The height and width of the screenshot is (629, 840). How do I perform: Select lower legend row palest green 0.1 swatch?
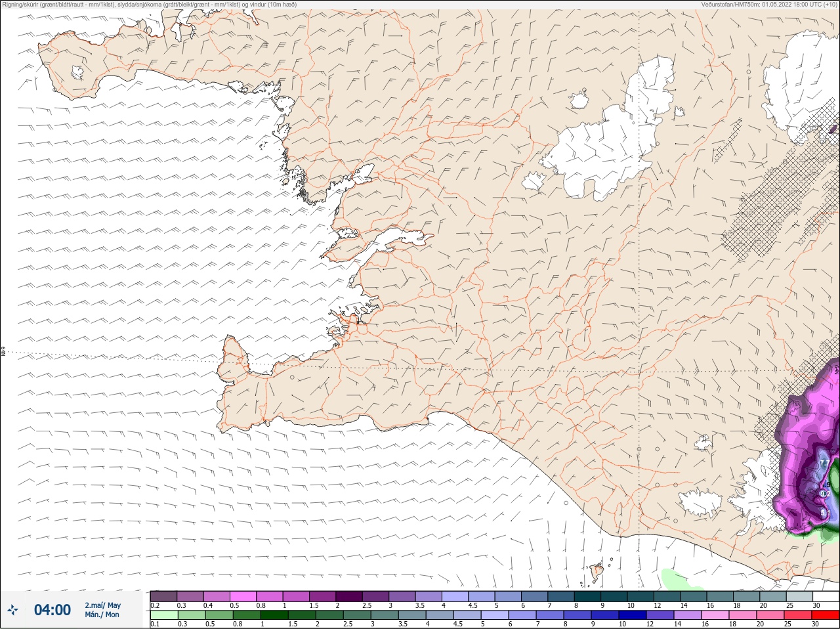coord(163,615)
